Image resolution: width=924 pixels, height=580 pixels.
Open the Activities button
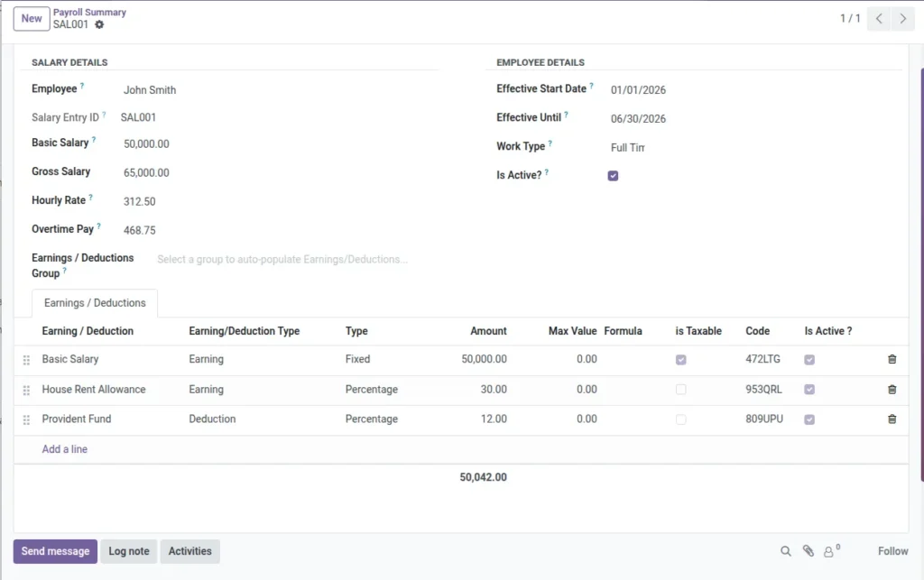(189, 552)
